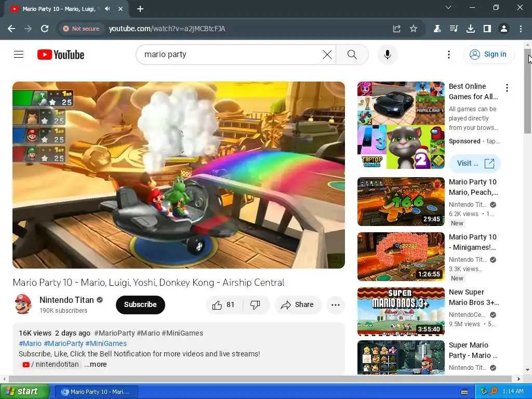The image size is (532, 399).
Task: Subscribe to Nintendo Titan
Action: coord(140,304)
